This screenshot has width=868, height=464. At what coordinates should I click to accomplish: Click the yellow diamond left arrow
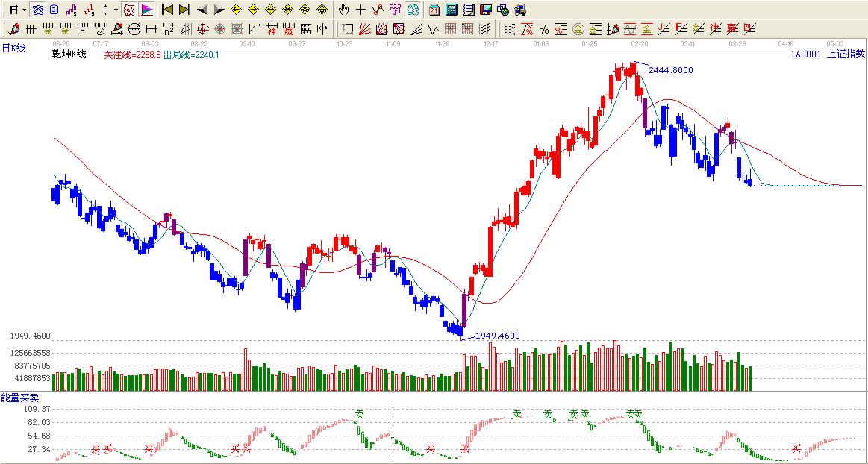(236, 10)
